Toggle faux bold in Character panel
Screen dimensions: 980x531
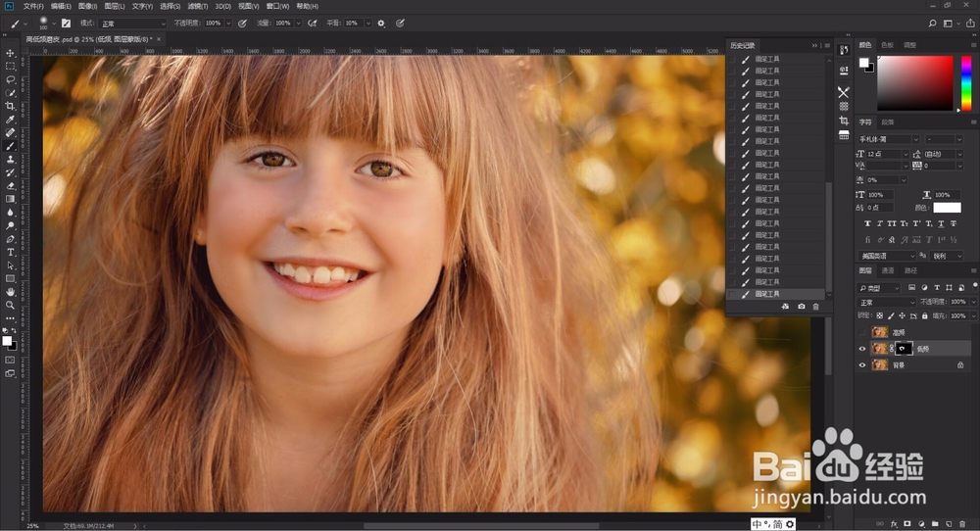867,223
